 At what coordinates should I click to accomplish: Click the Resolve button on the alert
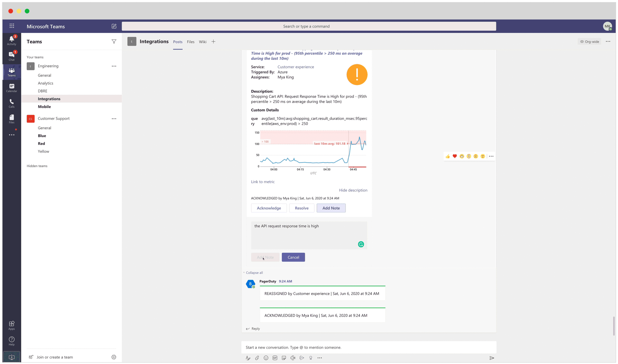pos(302,208)
